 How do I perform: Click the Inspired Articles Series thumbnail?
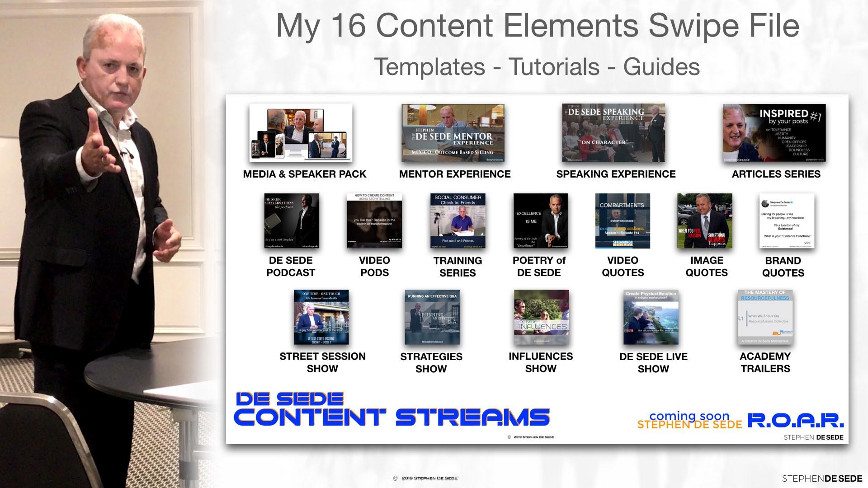tap(774, 133)
